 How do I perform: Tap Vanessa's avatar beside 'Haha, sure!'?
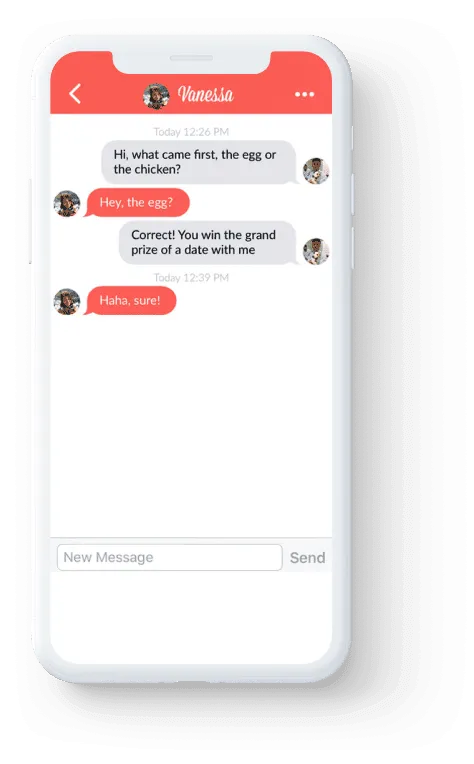click(67, 302)
